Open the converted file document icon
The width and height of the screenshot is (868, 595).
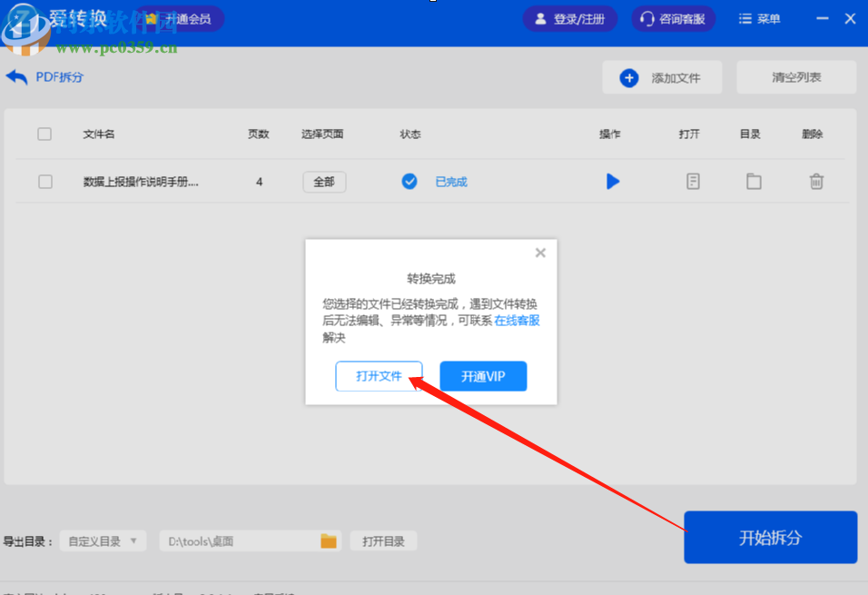tap(692, 182)
